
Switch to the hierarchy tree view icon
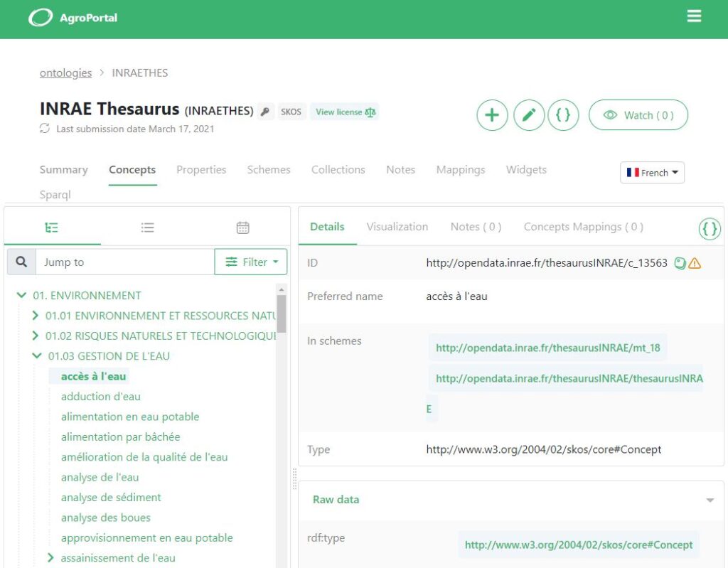click(x=52, y=227)
